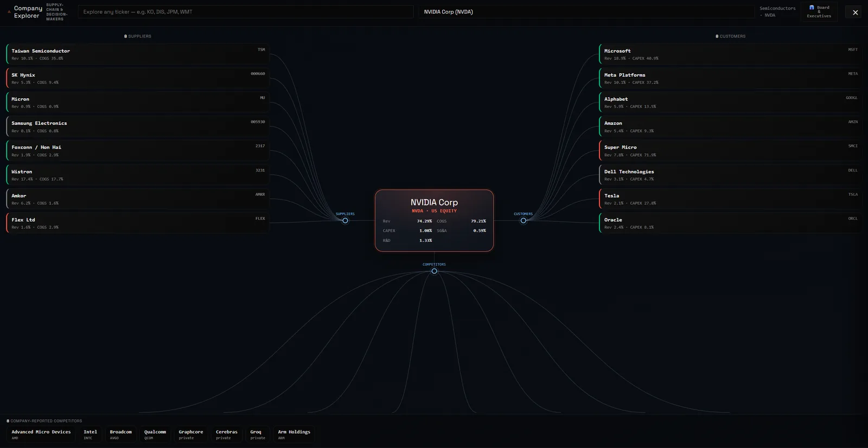This screenshot has width=868, height=448.
Task: Click the ORCL ticker label
Action: tap(853, 219)
